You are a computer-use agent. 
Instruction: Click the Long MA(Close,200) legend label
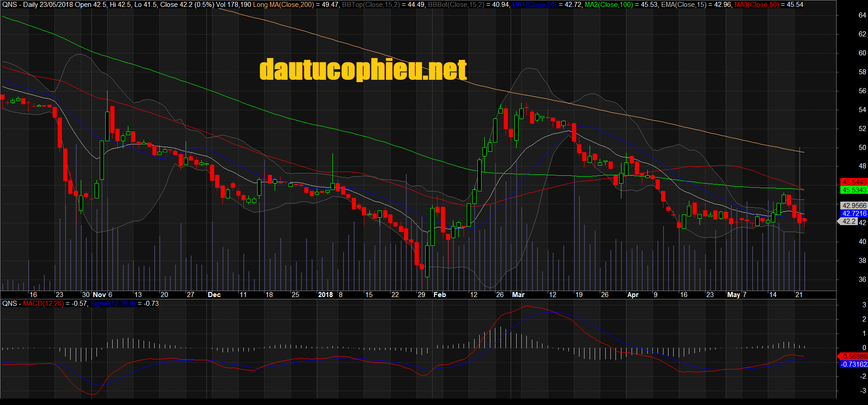[x=283, y=5]
